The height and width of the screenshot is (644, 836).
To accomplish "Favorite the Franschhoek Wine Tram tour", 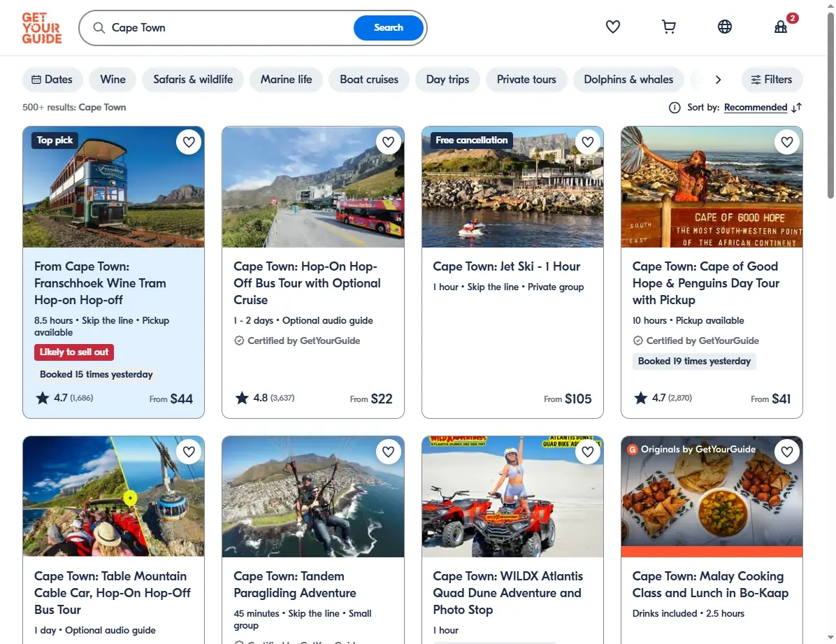I will click(189, 142).
